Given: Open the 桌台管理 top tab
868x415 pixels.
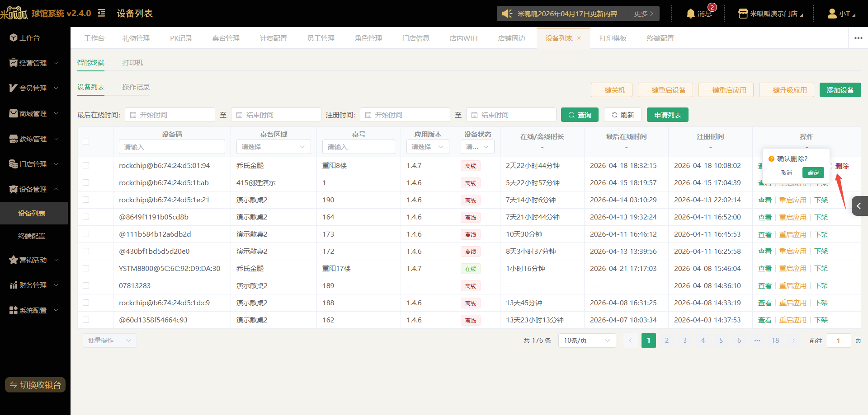Looking at the screenshot, I should (x=226, y=38).
